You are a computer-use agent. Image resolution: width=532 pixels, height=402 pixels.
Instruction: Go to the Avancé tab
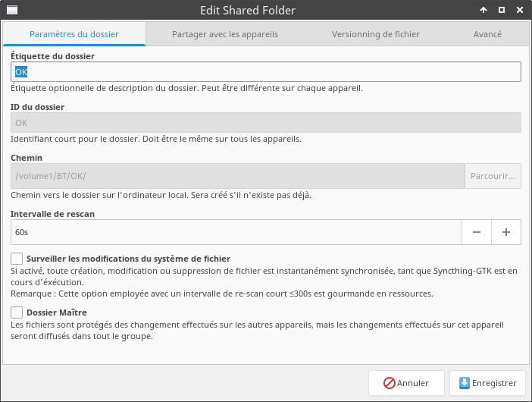click(x=487, y=34)
